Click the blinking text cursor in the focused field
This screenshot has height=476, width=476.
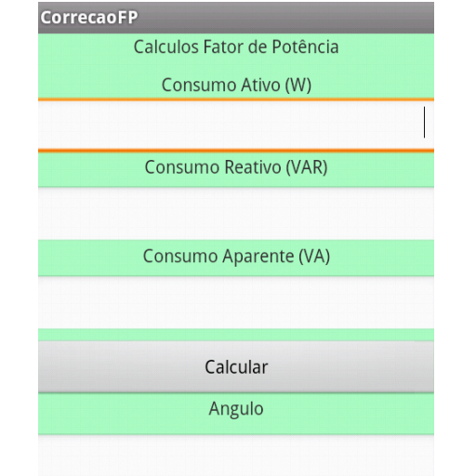[424, 122]
